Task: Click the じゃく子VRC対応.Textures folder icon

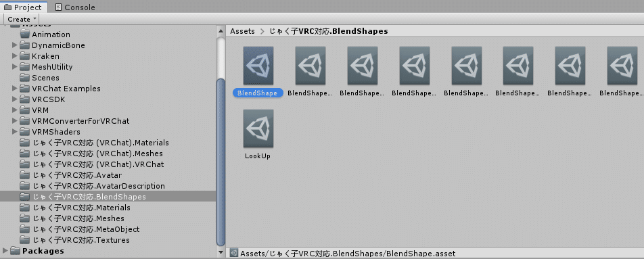Action: pyautogui.click(x=24, y=240)
